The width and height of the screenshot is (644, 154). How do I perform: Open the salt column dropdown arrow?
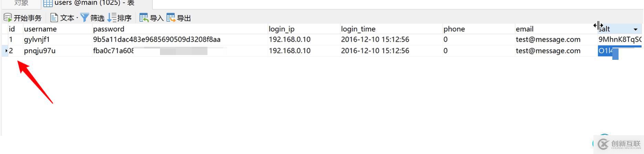pos(635,30)
